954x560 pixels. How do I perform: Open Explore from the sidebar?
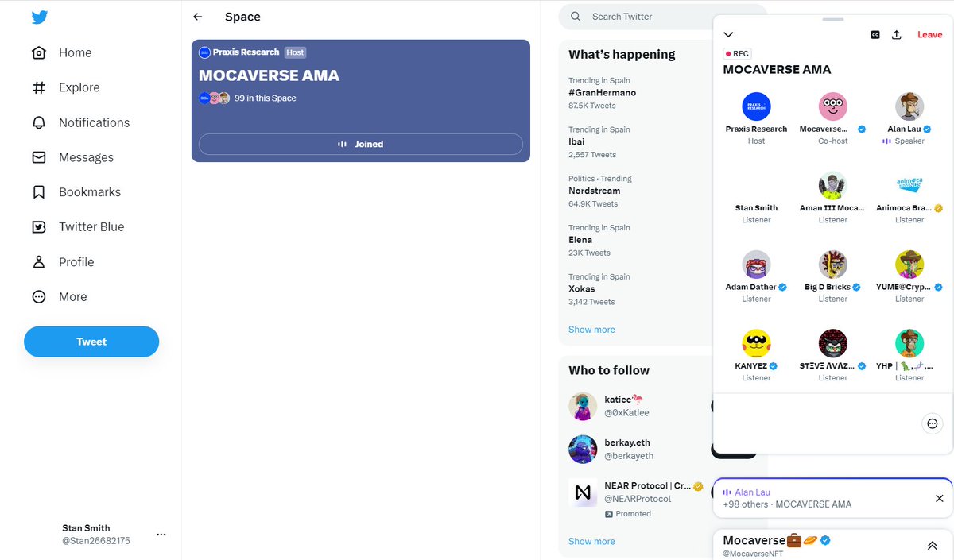(66, 87)
